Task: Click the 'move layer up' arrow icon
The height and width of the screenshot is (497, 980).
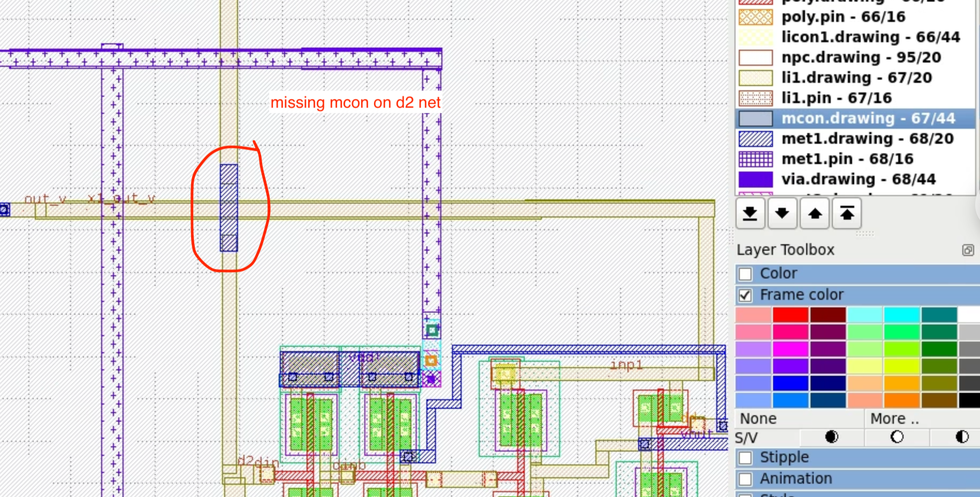Action: (814, 213)
